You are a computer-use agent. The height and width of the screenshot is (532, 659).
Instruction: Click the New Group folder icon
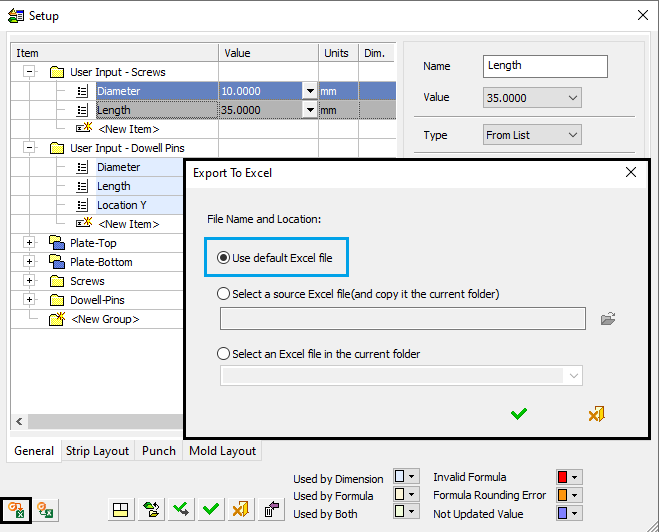tap(57, 319)
